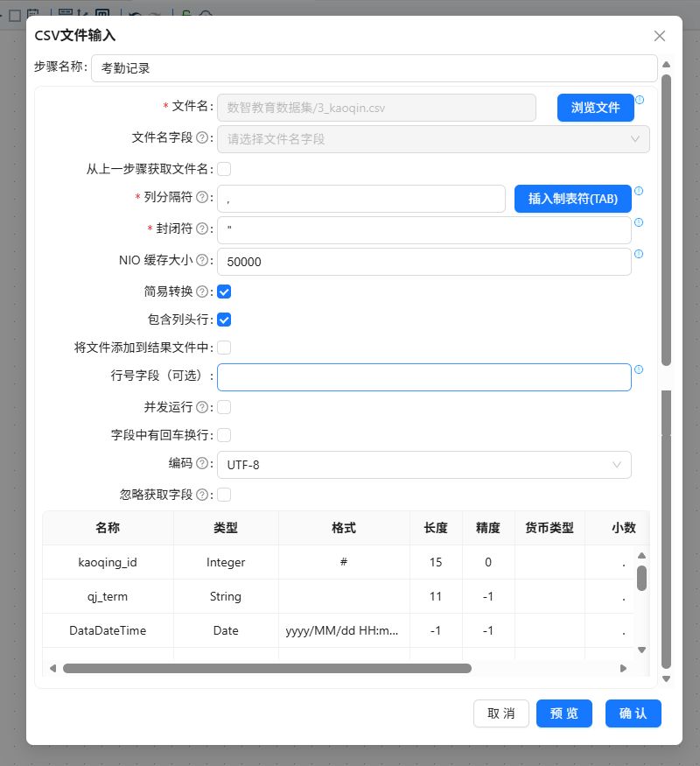This screenshot has height=766, width=700.
Task: Click the NIO 缓存大小 field showing 50000
Action: tap(424, 262)
